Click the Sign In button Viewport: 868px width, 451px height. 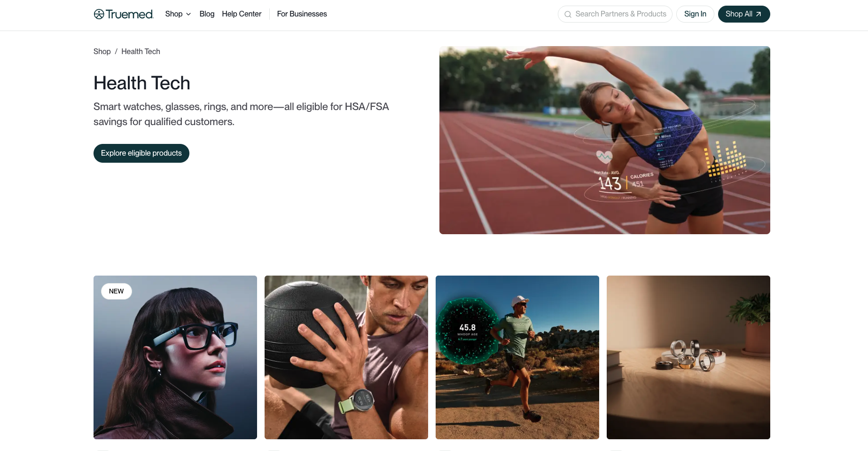(x=695, y=14)
